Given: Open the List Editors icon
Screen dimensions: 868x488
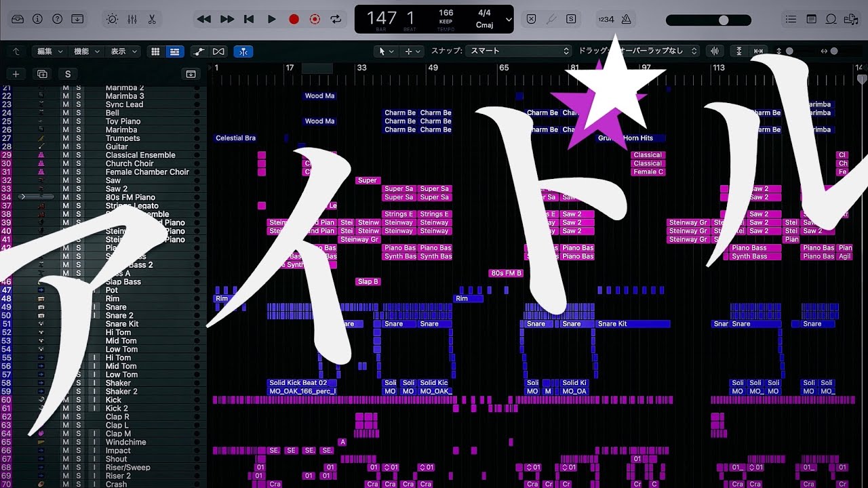Looking at the screenshot, I should (x=791, y=20).
